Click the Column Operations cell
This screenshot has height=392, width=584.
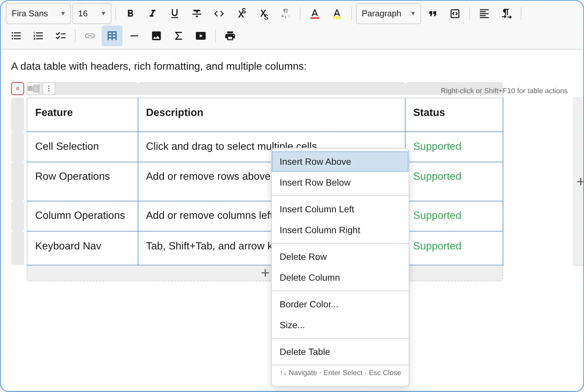click(82, 217)
